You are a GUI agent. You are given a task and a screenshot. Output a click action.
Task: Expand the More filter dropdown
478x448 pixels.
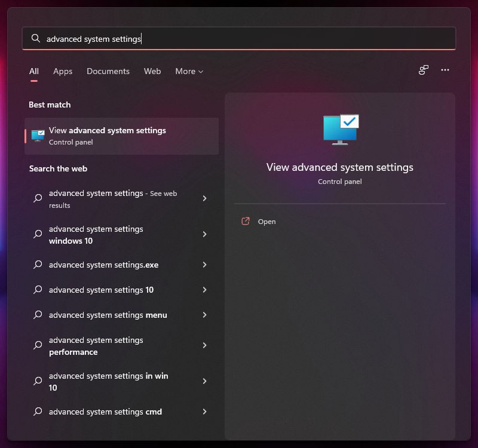[189, 71]
